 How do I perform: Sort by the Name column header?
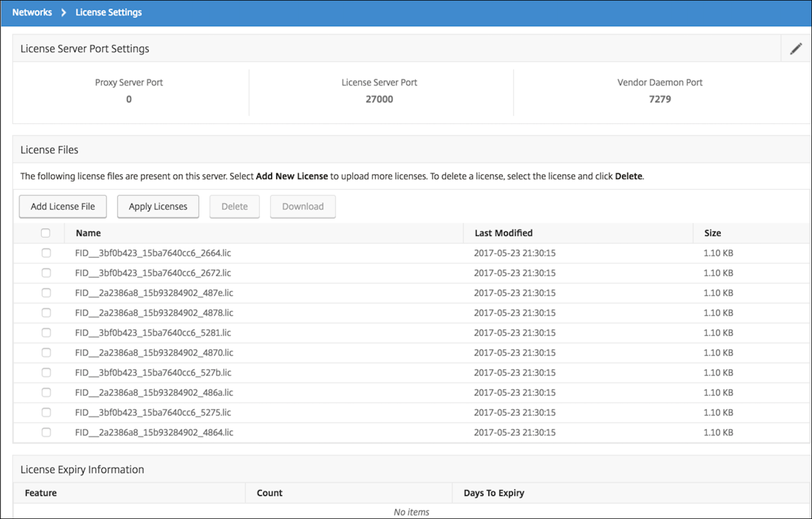pyautogui.click(x=88, y=233)
